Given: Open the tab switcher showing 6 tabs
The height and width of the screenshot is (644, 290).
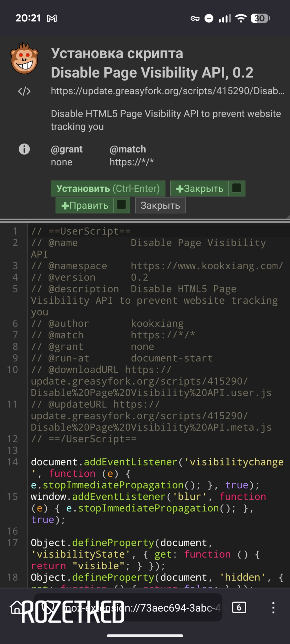Looking at the screenshot, I should click(239, 608).
